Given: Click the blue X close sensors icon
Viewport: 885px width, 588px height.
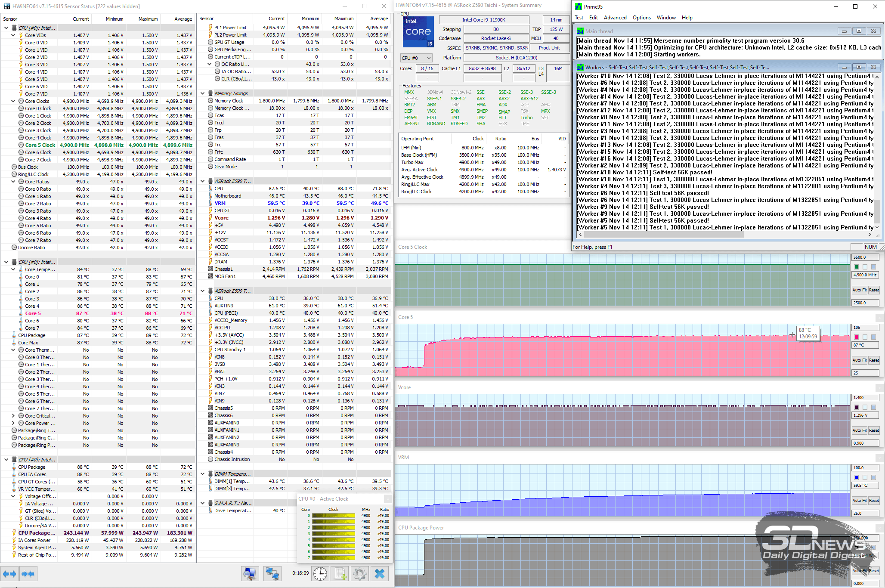Looking at the screenshot, I should pyautogui.click(x=380, y=573).
